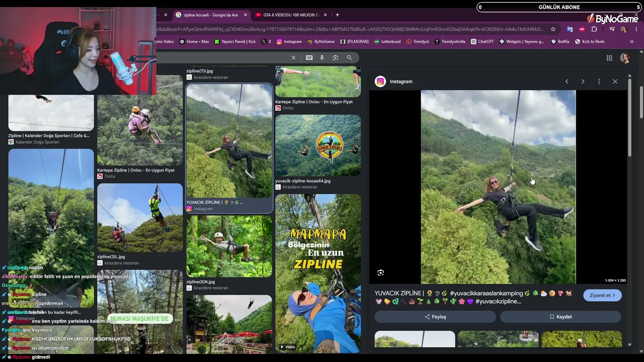Open the large zipline preview image
The width and height of the screenshot is (644, 362).
[498, 187]
